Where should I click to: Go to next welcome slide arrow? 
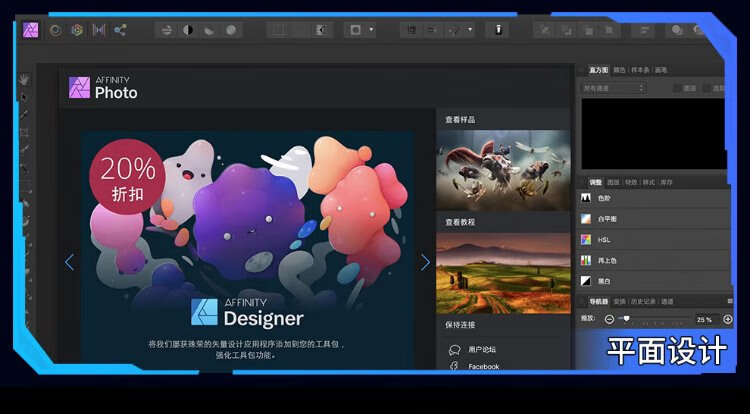425,262
